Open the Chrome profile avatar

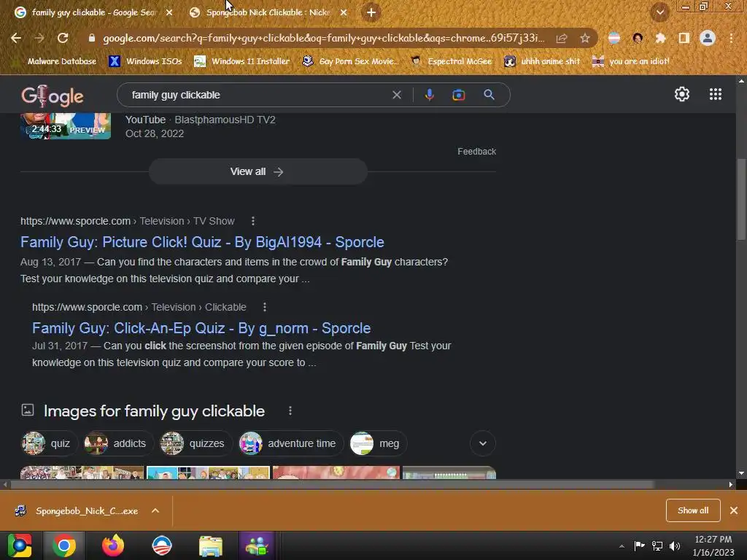click(x=708, y=38)
